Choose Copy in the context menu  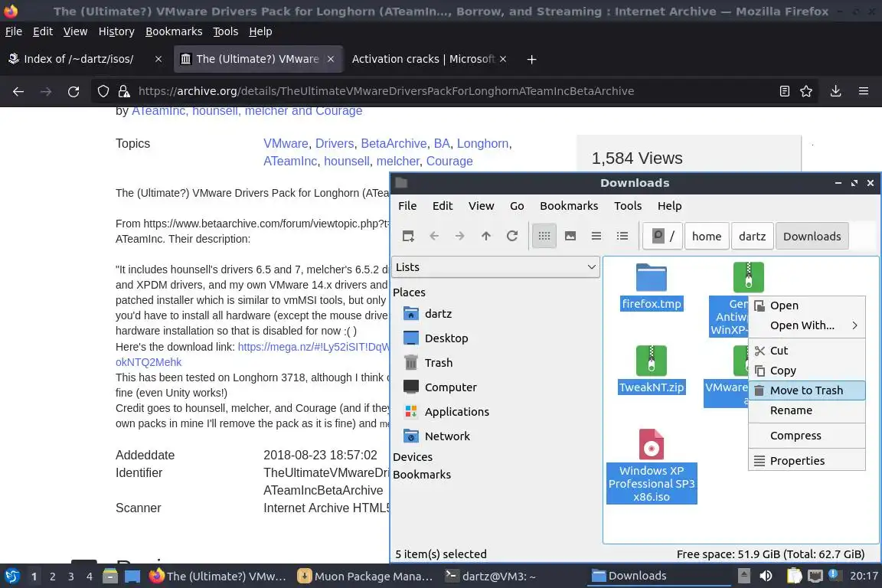(806, 371)
